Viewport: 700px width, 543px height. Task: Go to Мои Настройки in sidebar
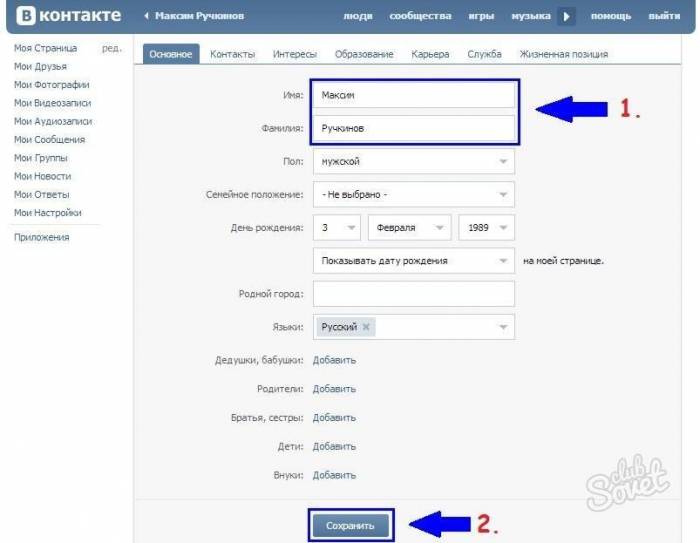pos(48,212)
